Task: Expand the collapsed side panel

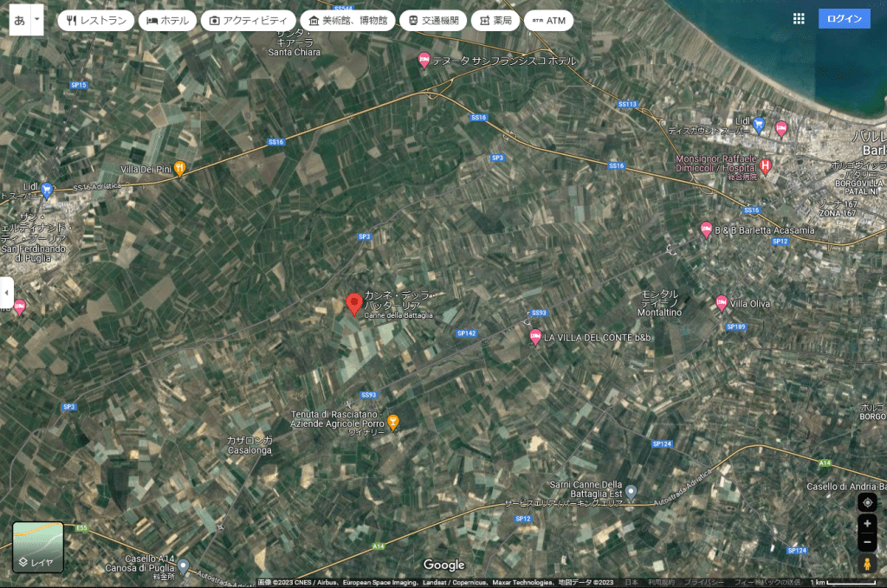Action: tap(7, 293)
